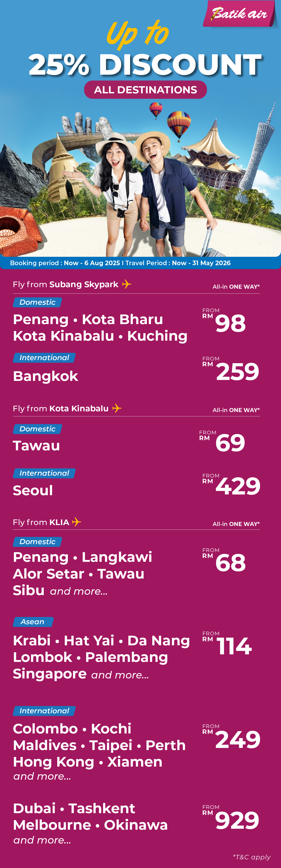Click the International tag above Bangkok
Image resolution: width=281 pixels, height=868 pixels.
[44, 358]
